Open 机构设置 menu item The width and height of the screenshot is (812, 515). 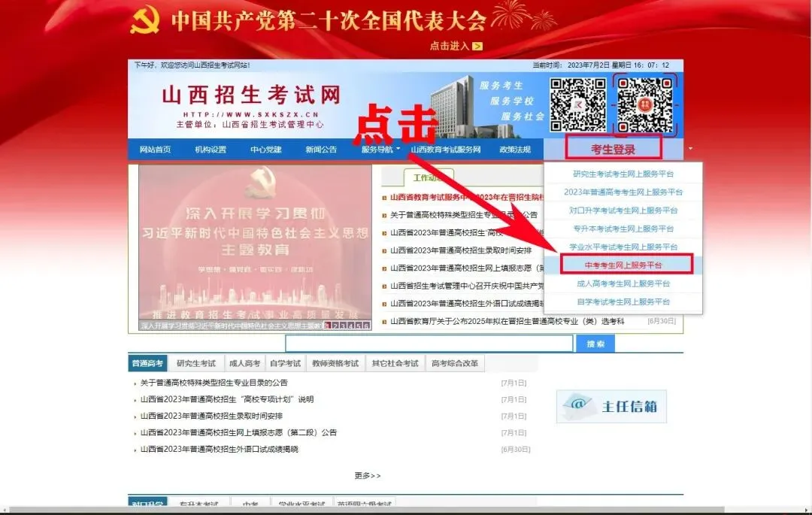tap(211, 150)
